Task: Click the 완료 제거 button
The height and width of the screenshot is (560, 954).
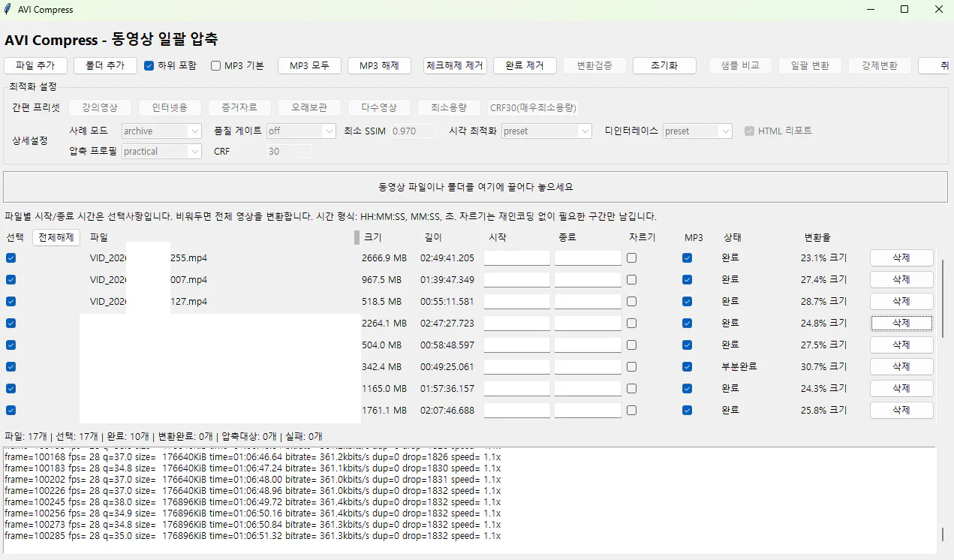Action: coord(525,66)
